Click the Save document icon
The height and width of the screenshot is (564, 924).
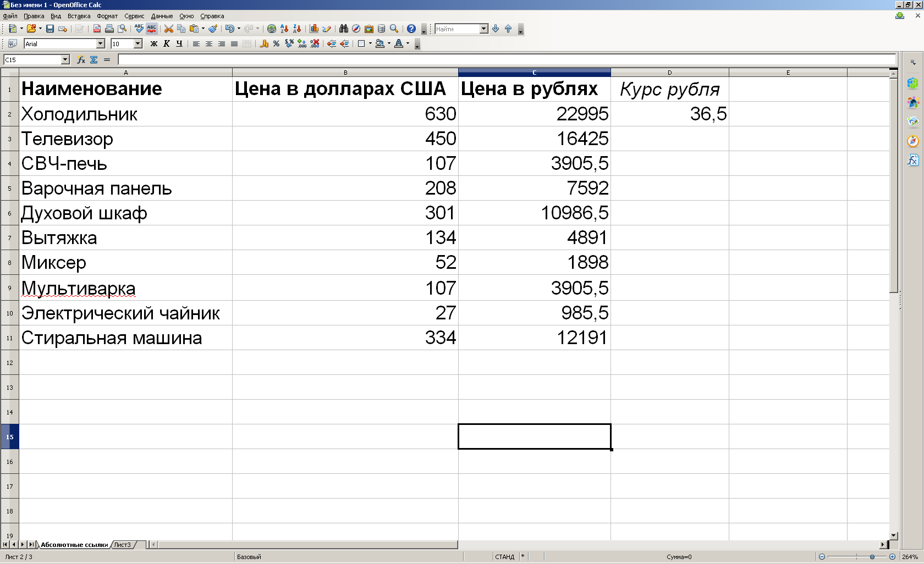(x=50, y=29)
